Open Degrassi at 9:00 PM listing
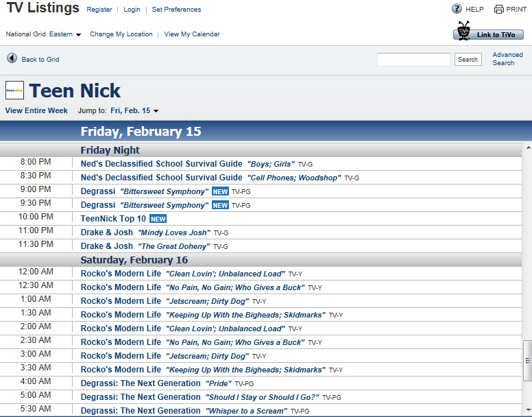This screenshot has height=417, width=532. 97,191
